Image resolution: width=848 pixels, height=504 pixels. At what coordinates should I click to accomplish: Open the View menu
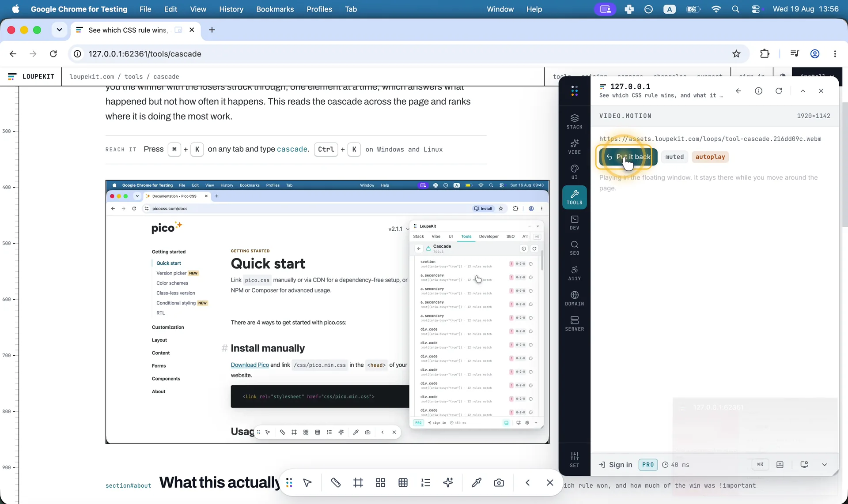[198, 9]
